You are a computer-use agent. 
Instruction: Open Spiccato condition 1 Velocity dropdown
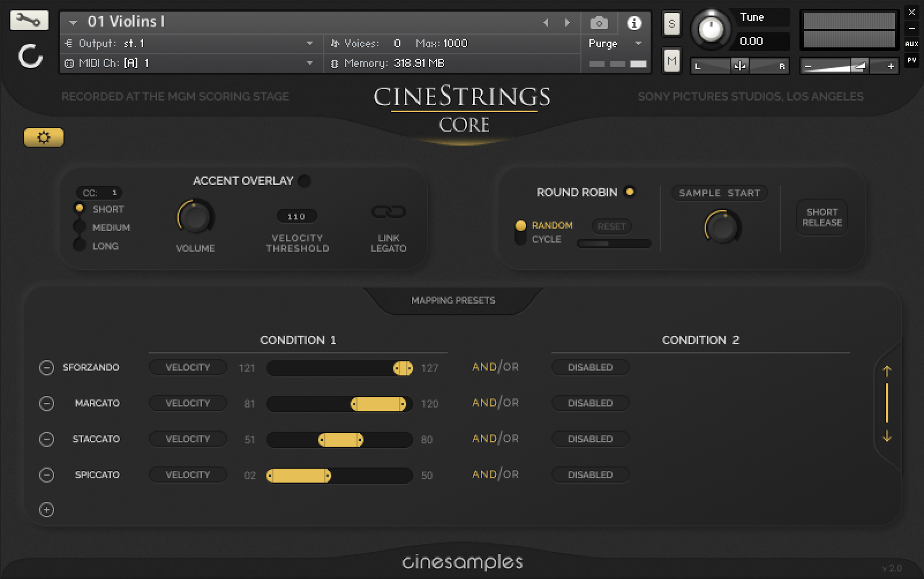(x=188, y=475)
